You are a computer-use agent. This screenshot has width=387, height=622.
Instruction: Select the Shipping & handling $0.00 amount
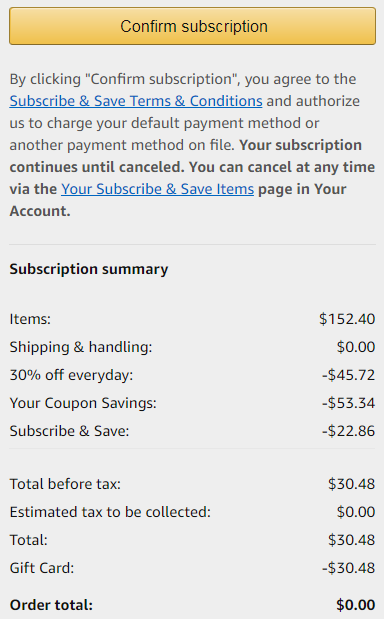point(356,347)
